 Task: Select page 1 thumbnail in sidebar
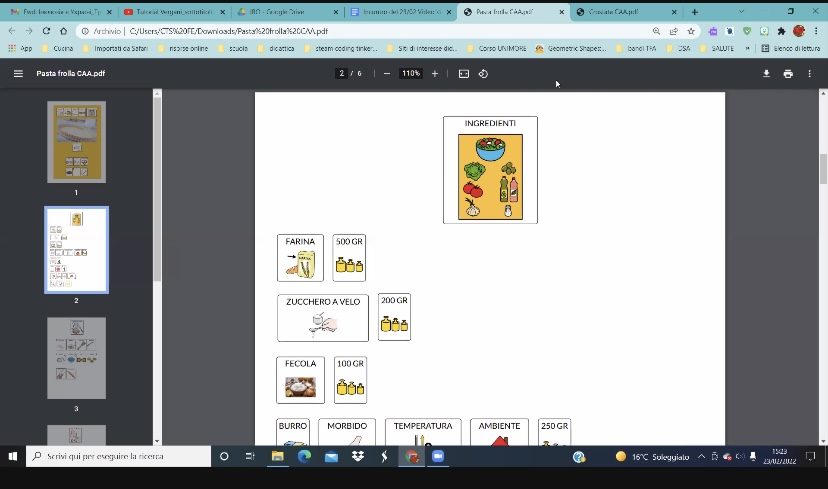point(77,142)
